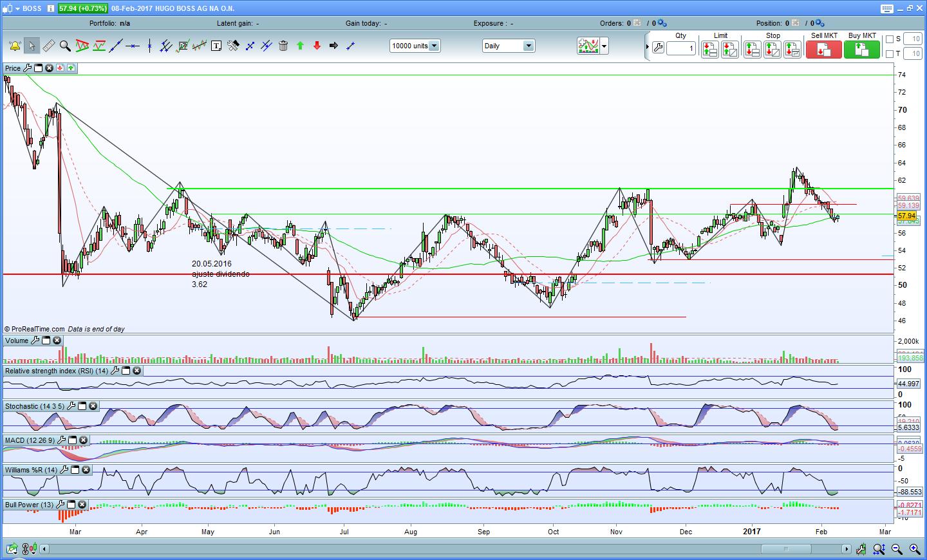Enable the T checkbox
The image size is (927, 560).
pyautogui.click(x=890, y=54)
